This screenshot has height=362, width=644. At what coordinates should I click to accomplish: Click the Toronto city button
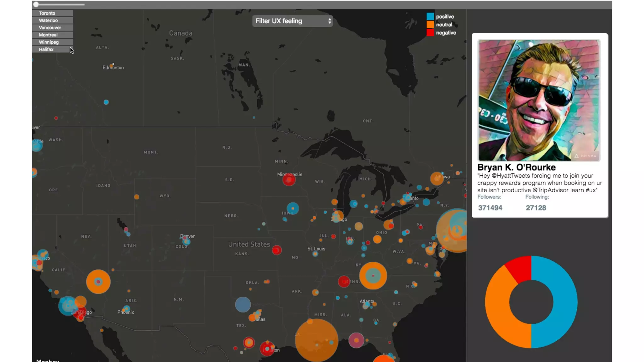click(53, 13)
